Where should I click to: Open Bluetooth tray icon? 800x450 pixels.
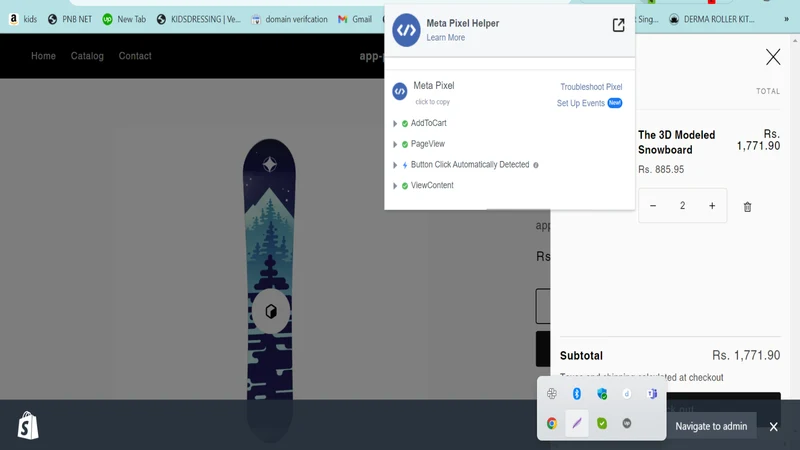click(x=577, y=393)
